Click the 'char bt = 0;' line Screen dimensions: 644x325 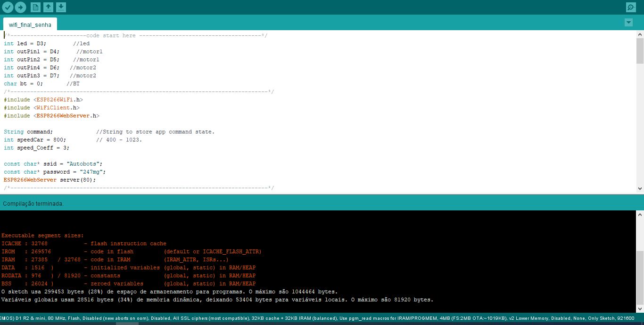coord(42,83)
